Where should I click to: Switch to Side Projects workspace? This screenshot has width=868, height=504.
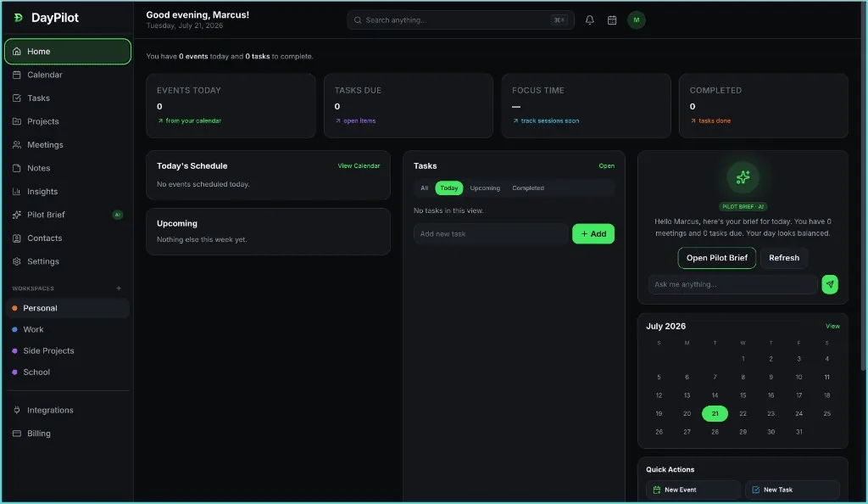(68, 351)
